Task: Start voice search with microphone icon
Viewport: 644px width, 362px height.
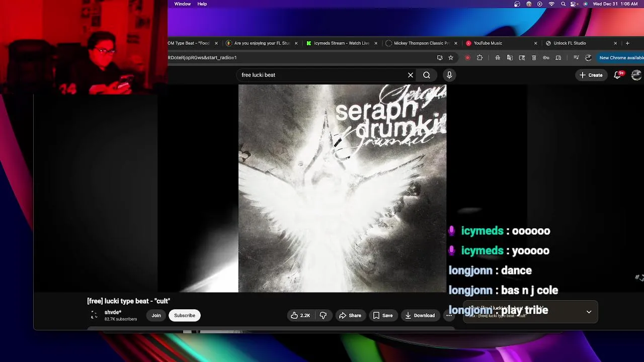Action: coord(449,75)
